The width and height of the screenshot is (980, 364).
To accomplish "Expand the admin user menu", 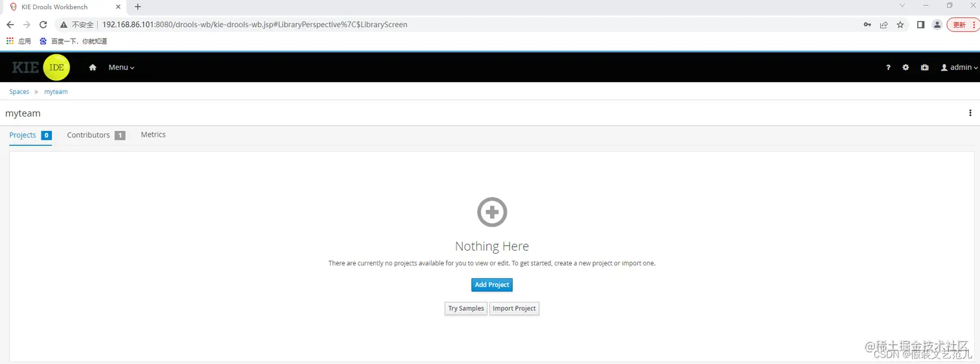I will tap(959, 67).
